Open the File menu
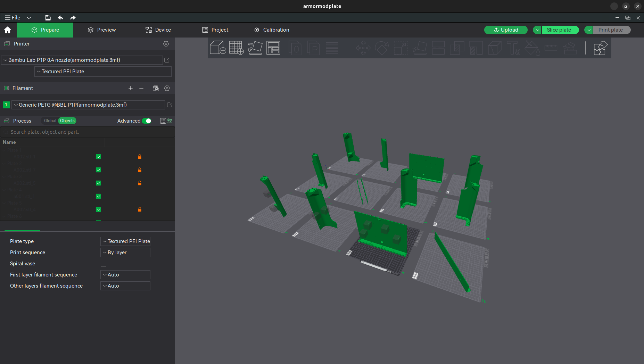The width and height of the screenshot is (644, 364). [x=13, y=18]
